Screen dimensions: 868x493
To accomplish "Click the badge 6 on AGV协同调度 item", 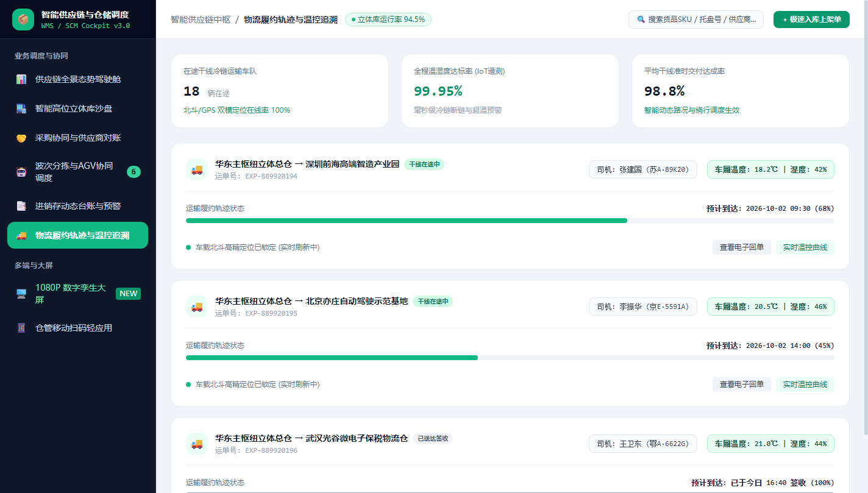I will pyautogui.click(x=133, y=172).
